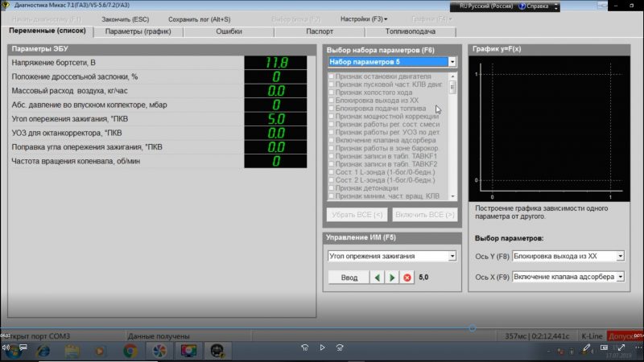This screenshot has height=362, width=644.
Task: Expand the Набор параметров 5 dropdown
Action: (452, 61)
